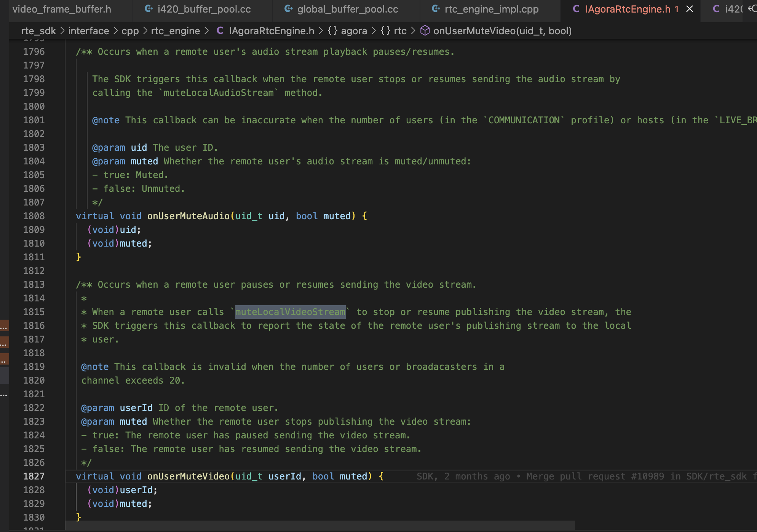Switch to the video_frame_buffer.h tab

tap(62, 9)
